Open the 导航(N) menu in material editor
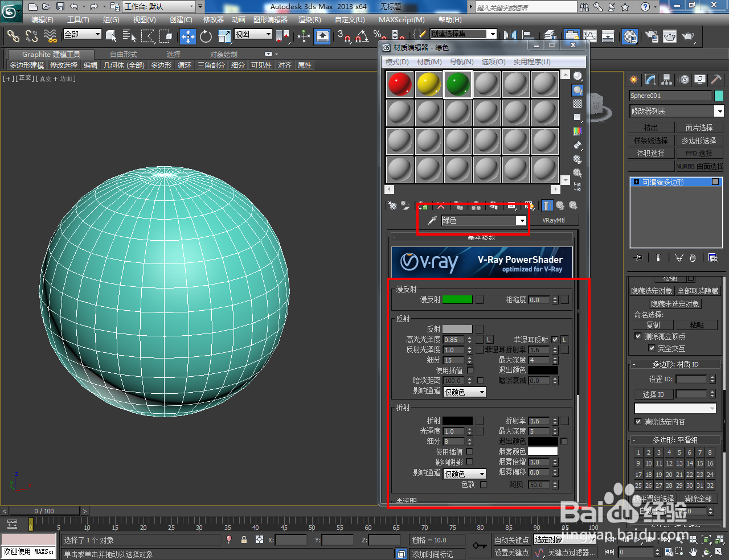Image resolution: width=729 pixels, height=560 pixels. pos(462,62)
